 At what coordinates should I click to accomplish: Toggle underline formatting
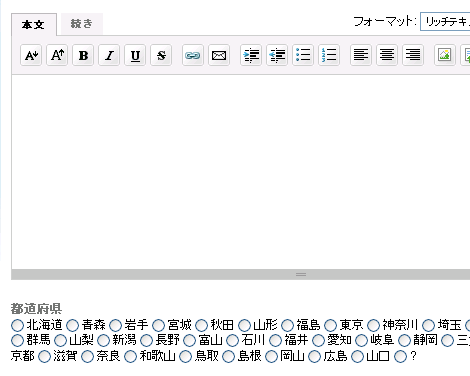[x=135, y=55]
